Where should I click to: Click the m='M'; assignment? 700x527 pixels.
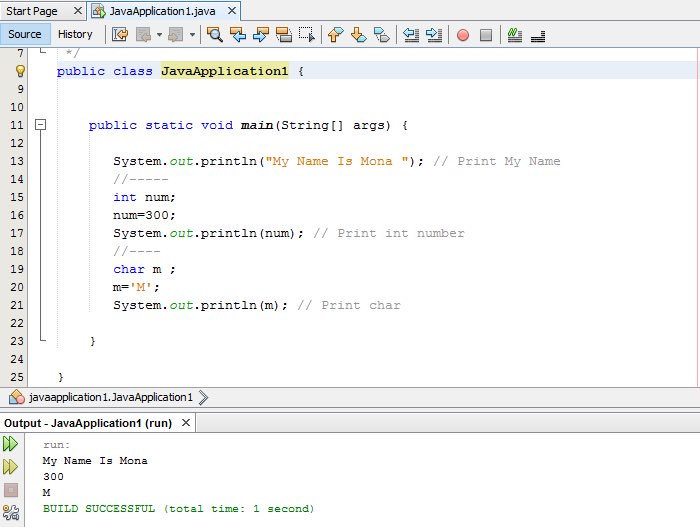coord(136,287)
